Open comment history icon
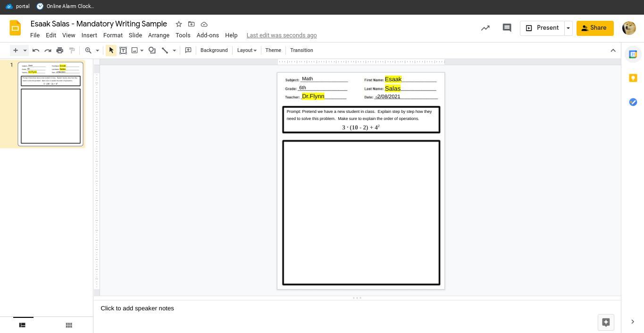The image size is (644, 333). click(507, 28)
